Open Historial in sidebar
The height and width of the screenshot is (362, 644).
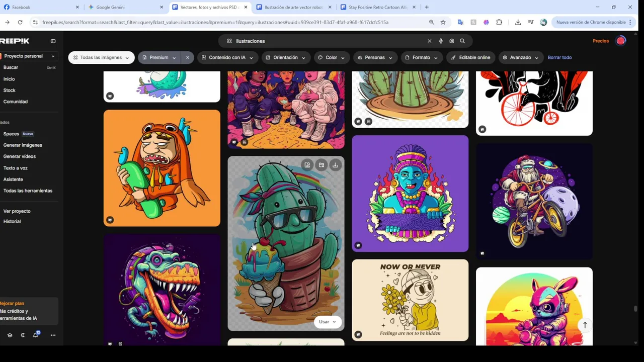[x=12, y=221]
